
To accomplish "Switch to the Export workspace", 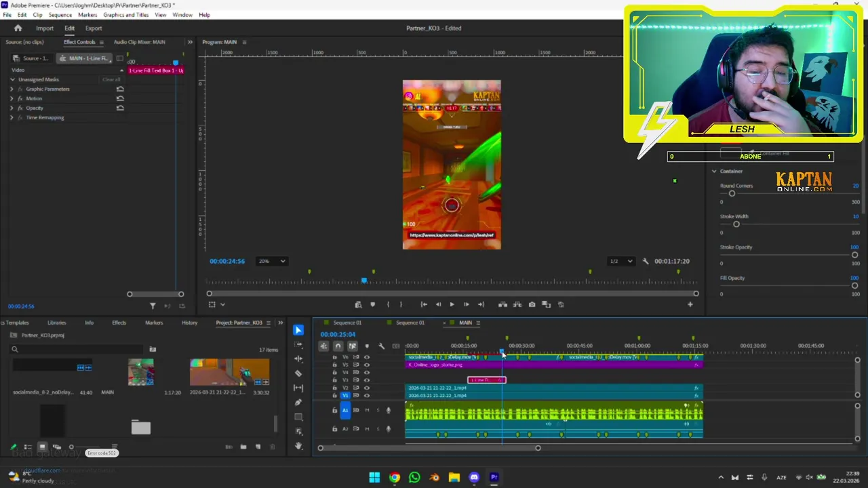I will pos(94,28).
